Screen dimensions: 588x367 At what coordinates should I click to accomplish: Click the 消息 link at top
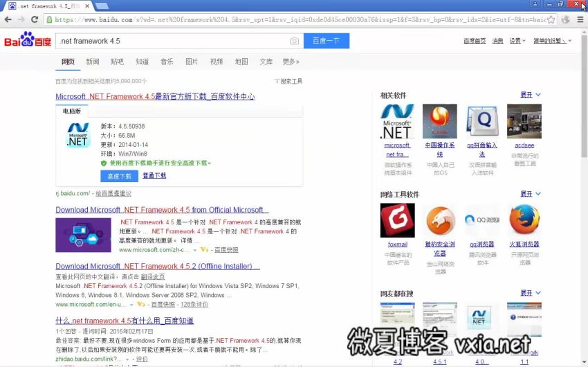click(x=497, y=41)
